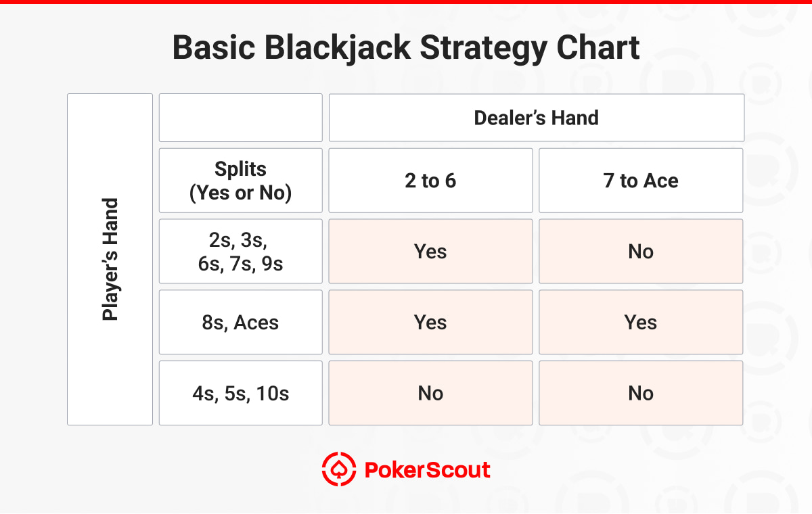Select No cell for 4s, 5s, 10s versus 2 to 6
Screen dimensions: 812x514
430,393
